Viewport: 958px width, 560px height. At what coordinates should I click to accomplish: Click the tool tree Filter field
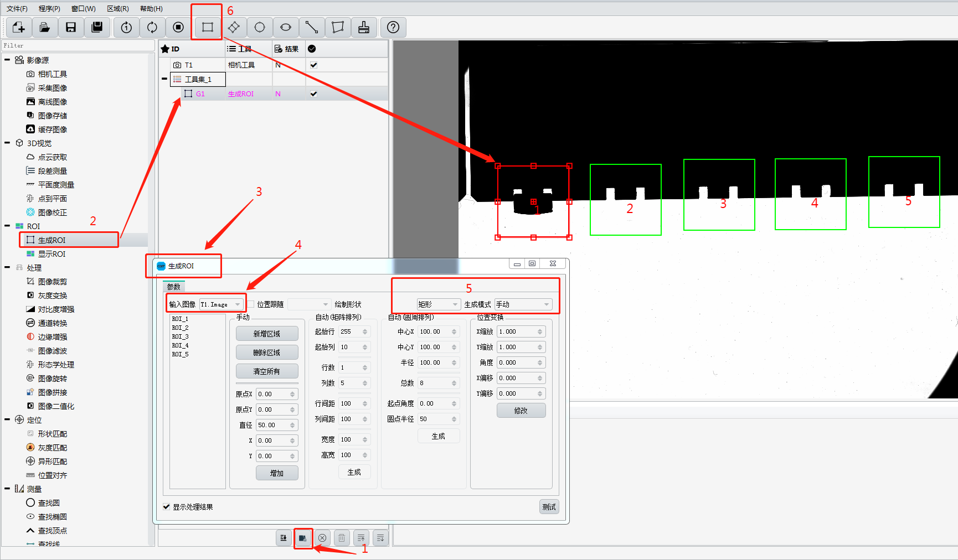click(x=78, y=45)
